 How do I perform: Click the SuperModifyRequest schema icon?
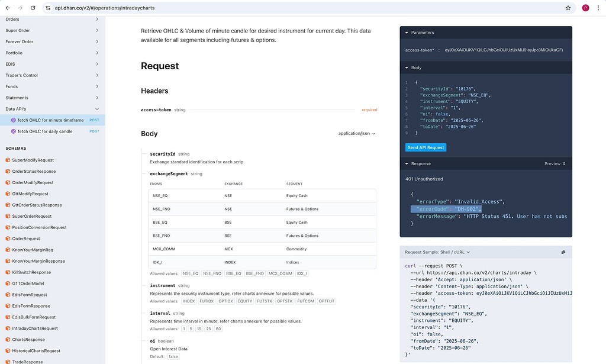click(x=8, y=160)
